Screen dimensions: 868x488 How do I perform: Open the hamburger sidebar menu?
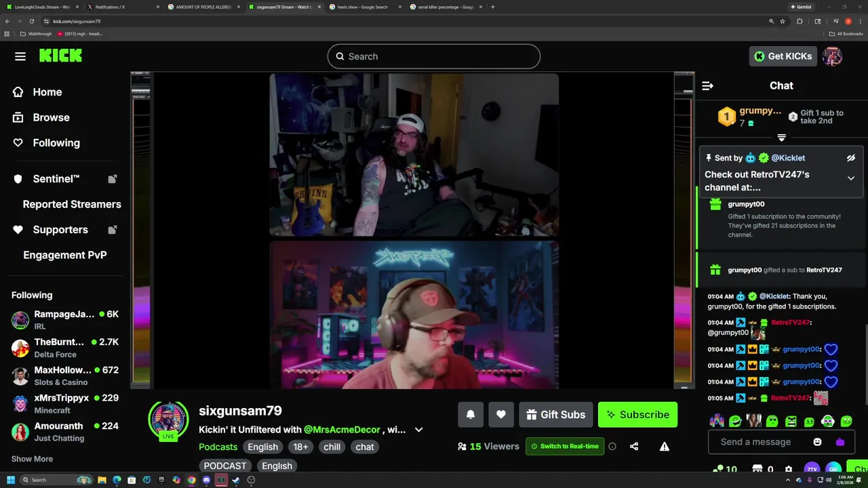point(20,56)
